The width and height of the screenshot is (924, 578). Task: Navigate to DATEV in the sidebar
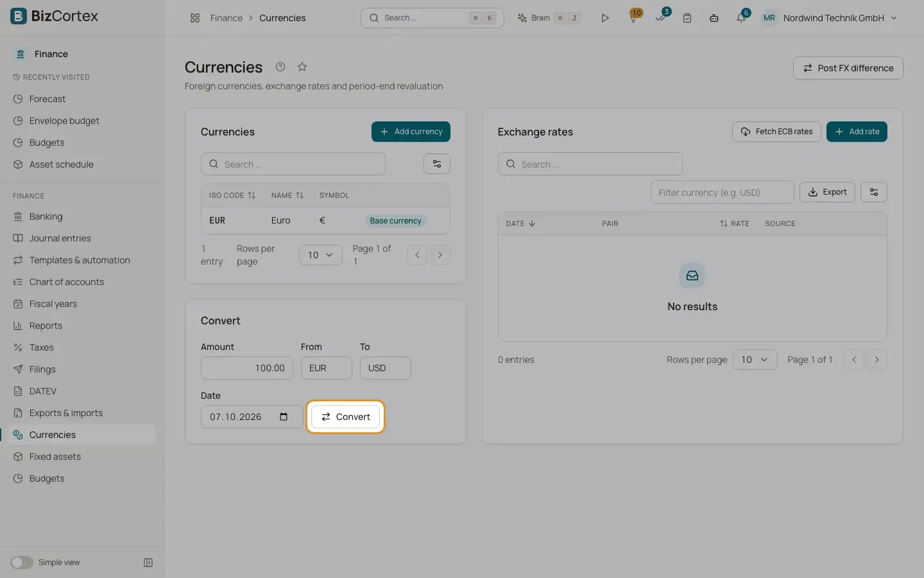click(x=43, y=391)
